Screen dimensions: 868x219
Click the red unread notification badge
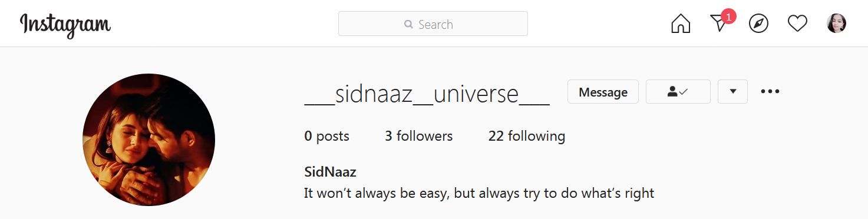coord(729,16)
